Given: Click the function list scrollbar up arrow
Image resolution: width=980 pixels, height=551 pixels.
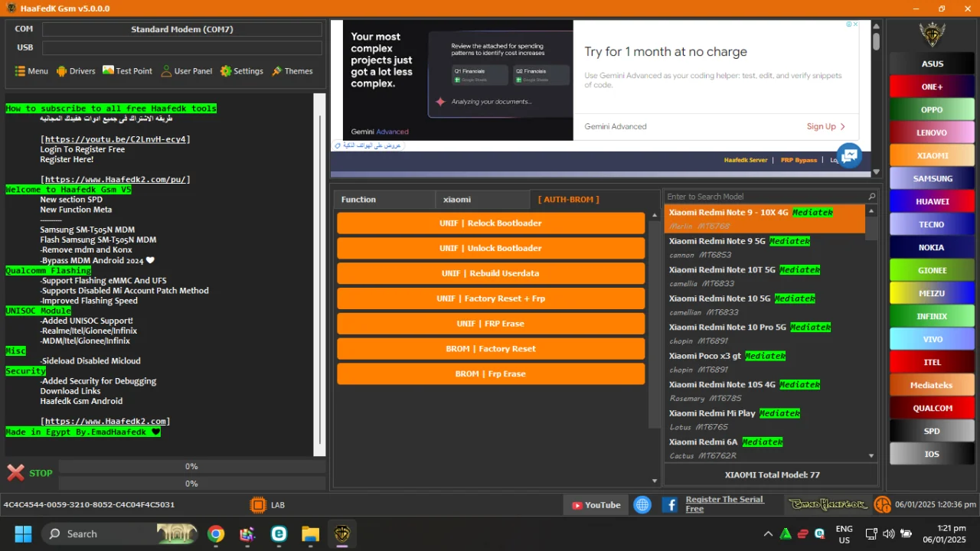Looking at the screenshot, I should coord(654,216).
